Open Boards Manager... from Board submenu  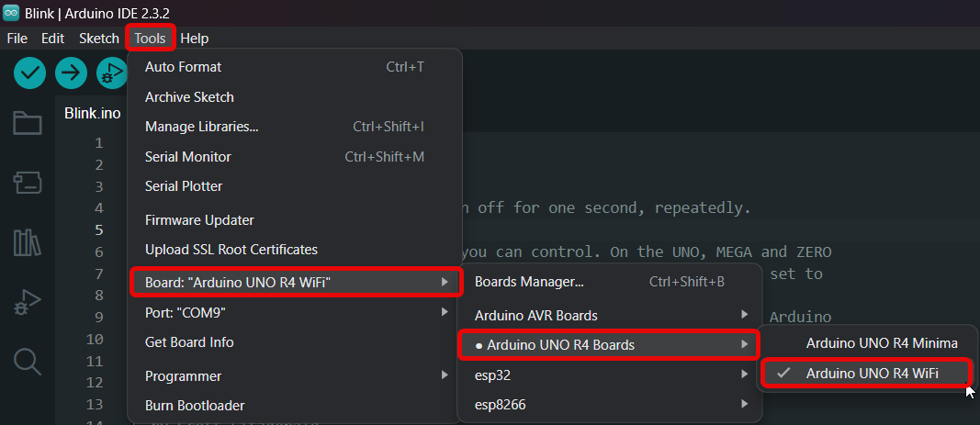click(610, 282)
